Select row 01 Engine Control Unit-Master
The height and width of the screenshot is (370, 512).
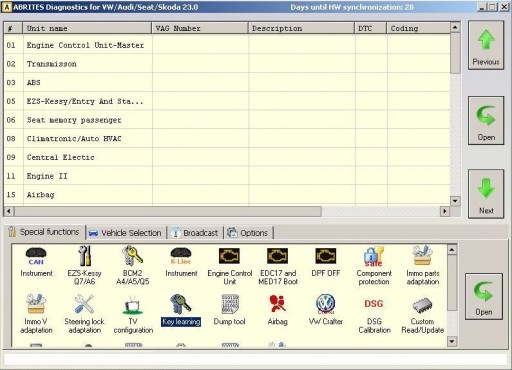tap(227, 45)
